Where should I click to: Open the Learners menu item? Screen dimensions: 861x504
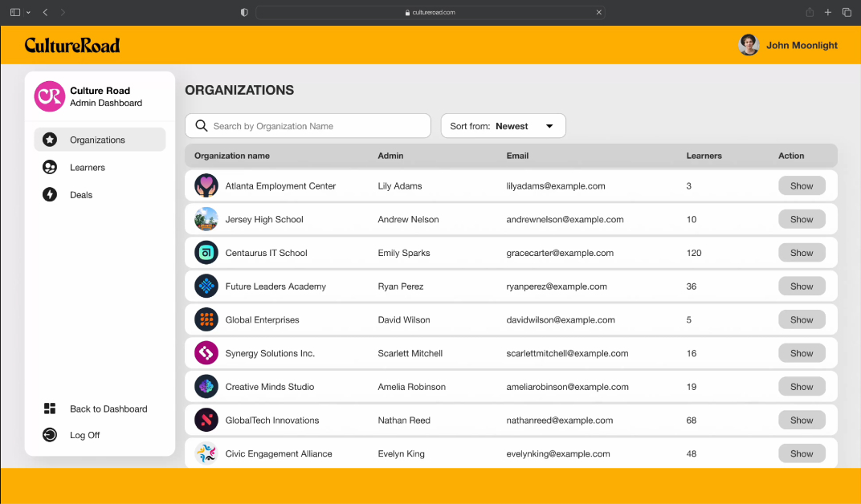coord(100,167)
